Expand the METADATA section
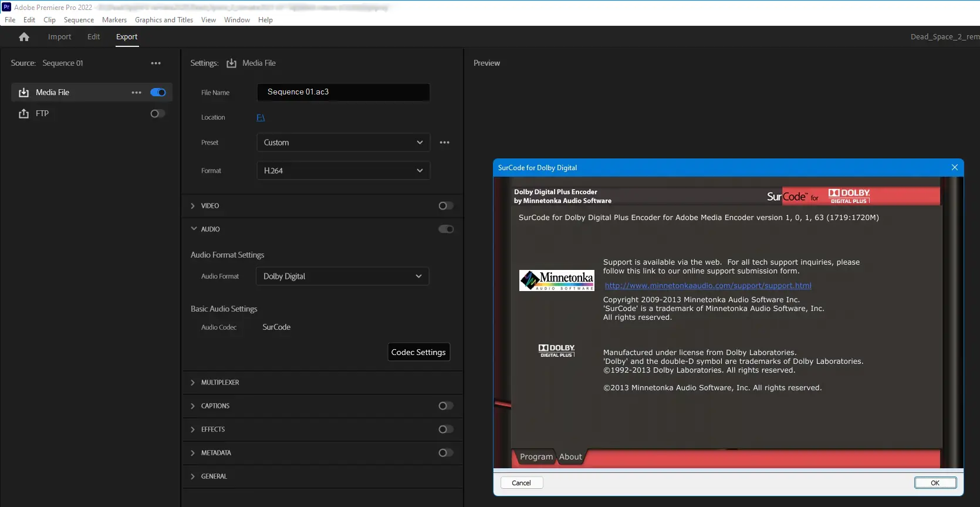Screen dimensions: 980x507 (x=193, y=453)
